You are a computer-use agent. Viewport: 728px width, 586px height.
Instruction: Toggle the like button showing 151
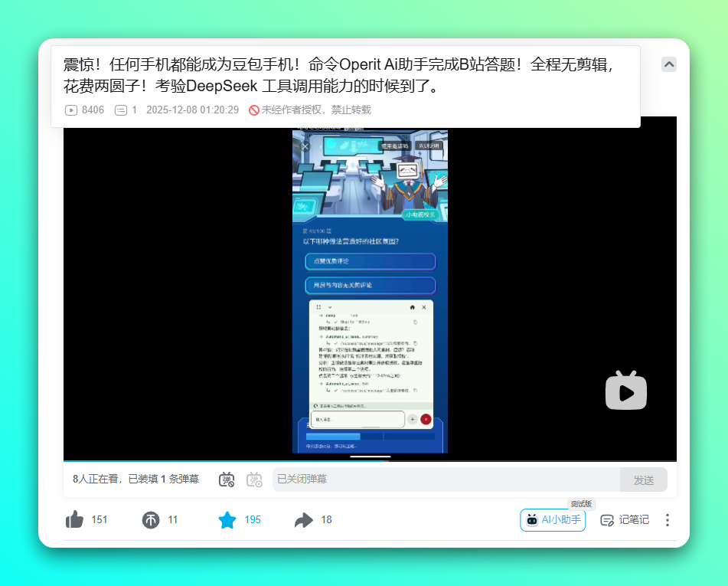[x=74, y=519]
